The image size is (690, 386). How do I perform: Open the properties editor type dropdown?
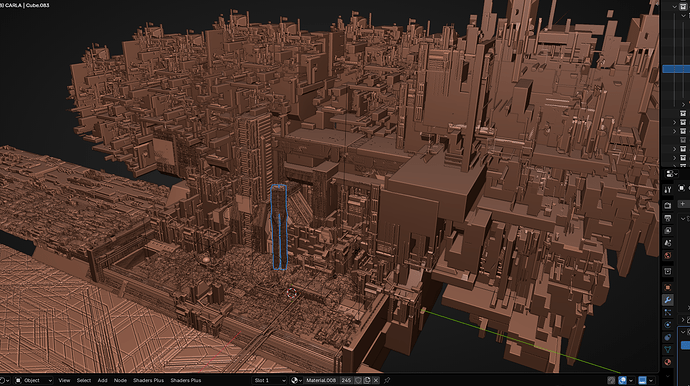671,174
